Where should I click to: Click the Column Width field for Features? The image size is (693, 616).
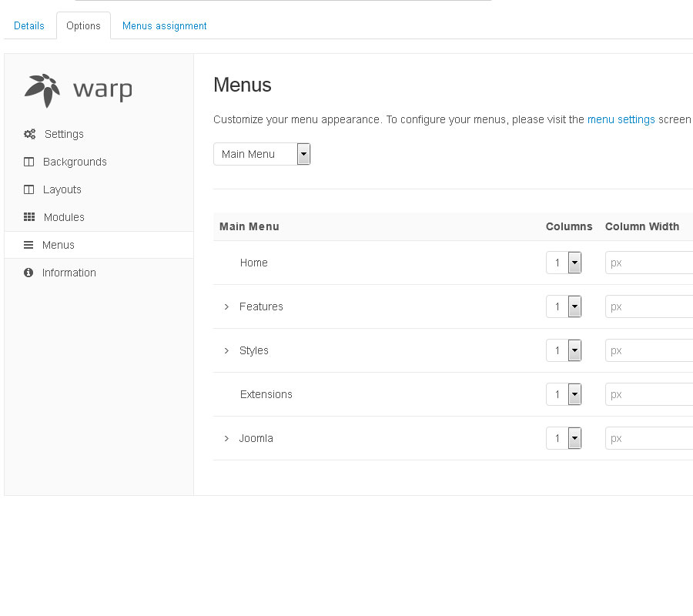pyautogui.click(x=648, y=306)
